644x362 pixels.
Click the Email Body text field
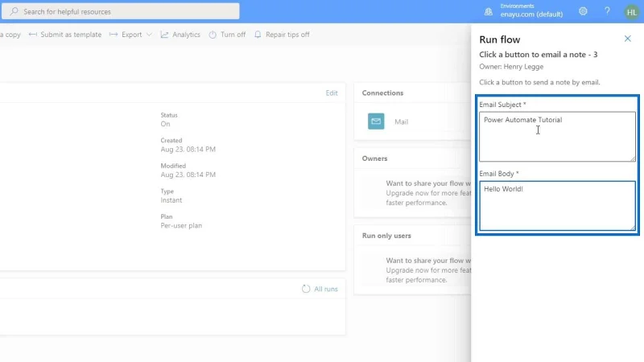pos(557,206)
